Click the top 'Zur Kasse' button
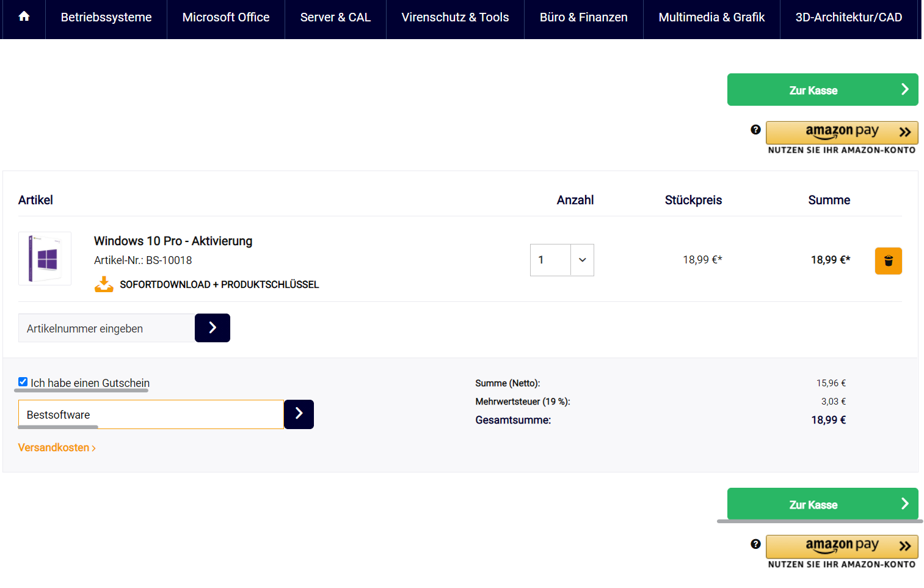 coord(822,89)
